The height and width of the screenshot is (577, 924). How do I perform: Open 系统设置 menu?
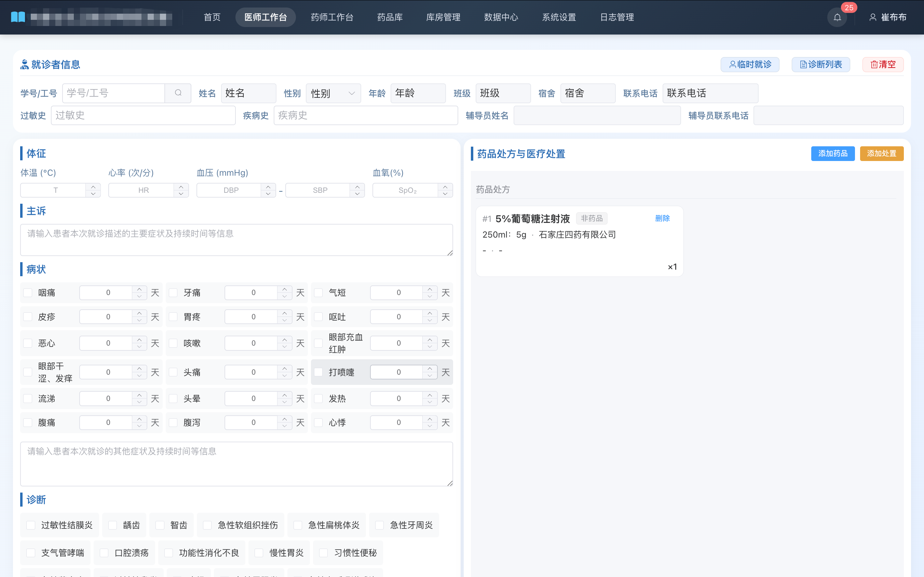tap(559, 17)
